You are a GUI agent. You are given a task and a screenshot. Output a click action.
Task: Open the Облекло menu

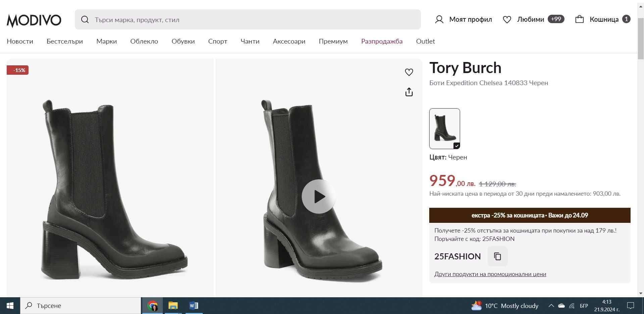144,41
